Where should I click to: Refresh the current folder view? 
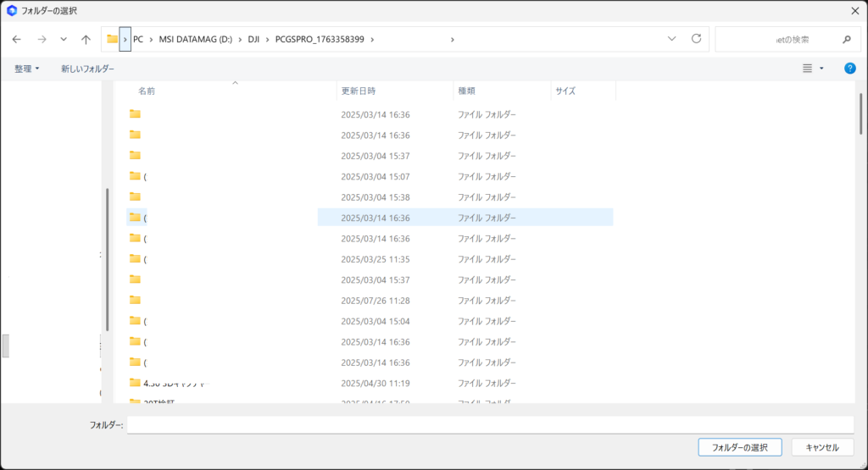coord(697,39)
